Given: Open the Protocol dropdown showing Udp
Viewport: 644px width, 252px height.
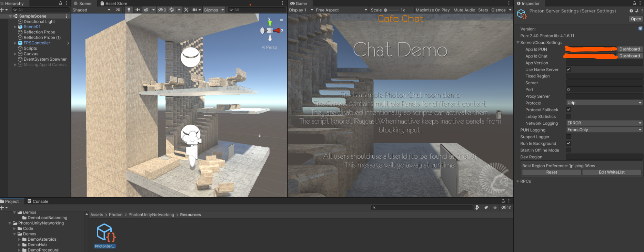Looking at the screenshot, I should (604, 103).
